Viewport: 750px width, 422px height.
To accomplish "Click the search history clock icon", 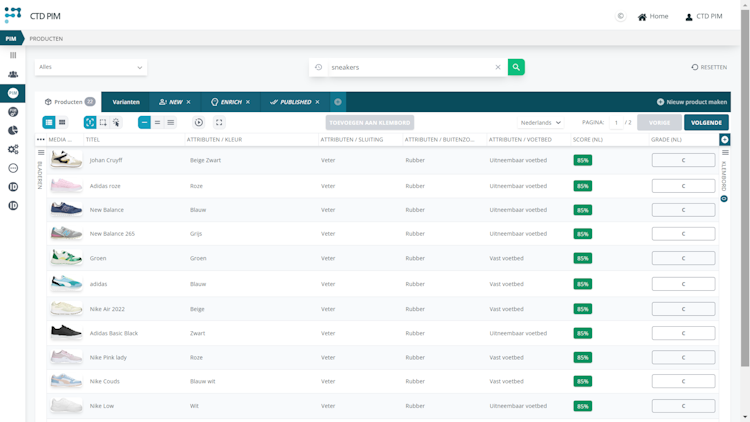I will [x=319, y=67].
